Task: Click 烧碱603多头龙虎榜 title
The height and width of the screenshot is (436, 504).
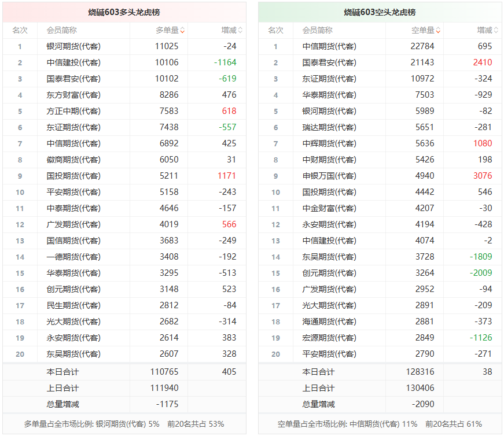Action: (124, 12)
